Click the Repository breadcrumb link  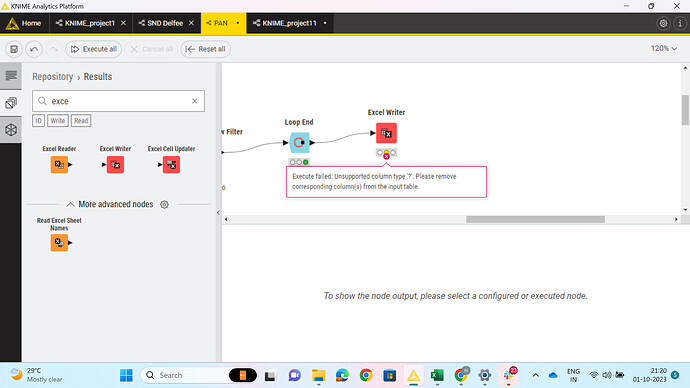tap(52, 77)
